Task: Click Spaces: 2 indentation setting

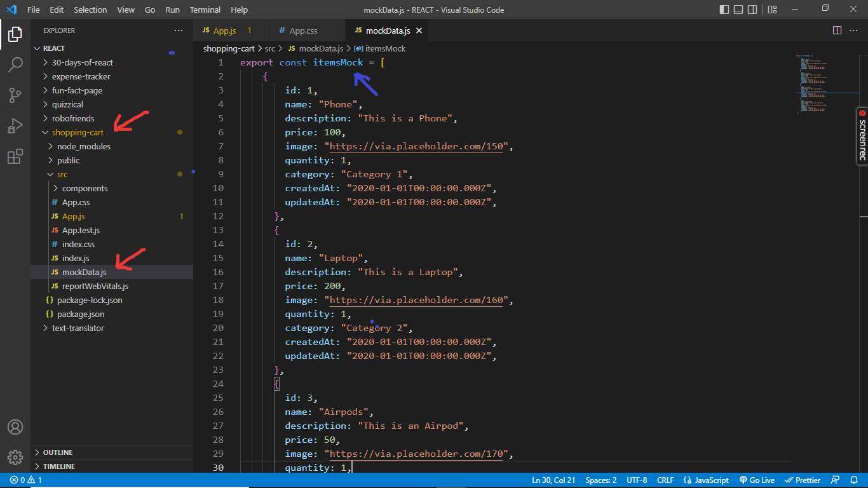Action: pyautogui.click(x=601, y=480)
